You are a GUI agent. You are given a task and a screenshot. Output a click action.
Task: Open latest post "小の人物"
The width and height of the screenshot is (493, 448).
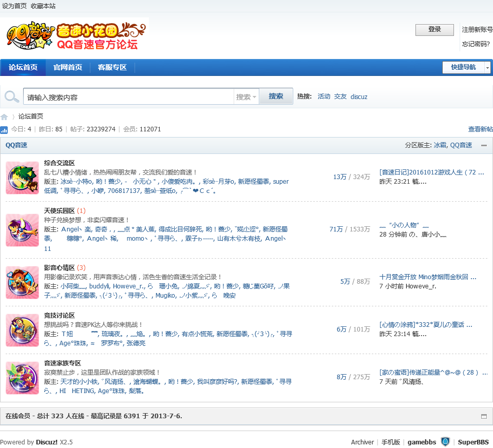pos(404,225)
